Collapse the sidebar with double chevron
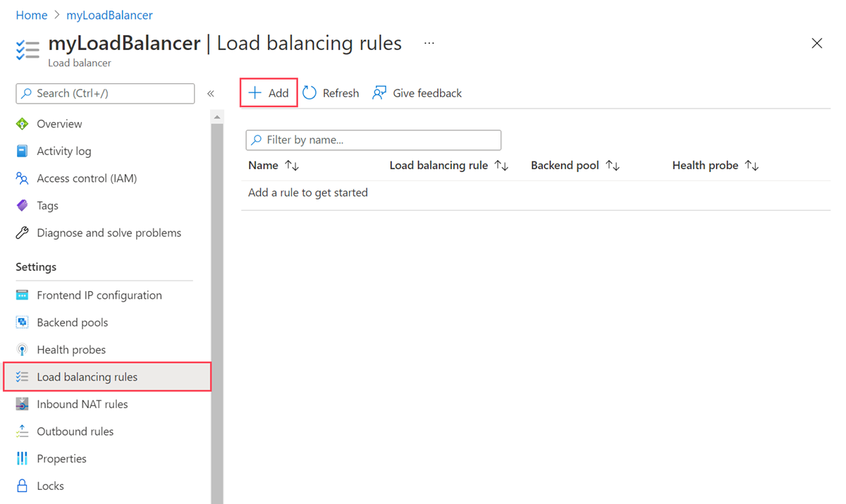 tap(210, 93)
